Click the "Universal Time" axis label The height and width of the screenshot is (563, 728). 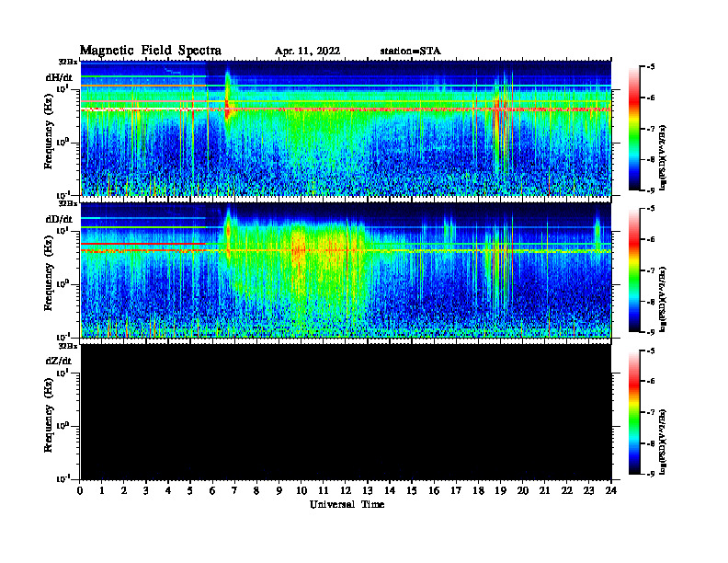pyautogui.click(x=347, y=504)
